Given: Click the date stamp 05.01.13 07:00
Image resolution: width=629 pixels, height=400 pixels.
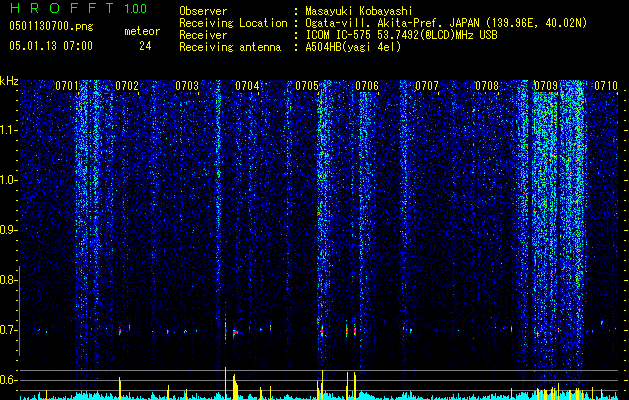Looking at the screenshot, I should pyautogui.click(x=51, y=46).
